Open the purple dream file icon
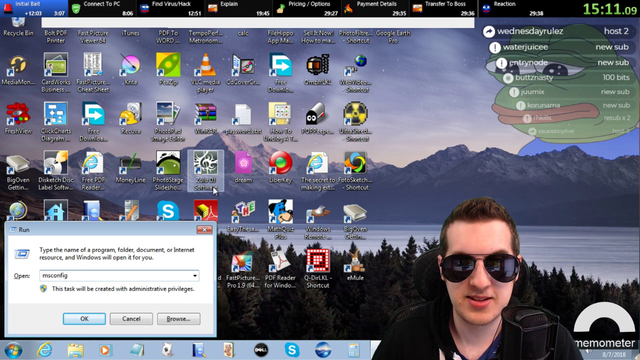 point(243,167)
